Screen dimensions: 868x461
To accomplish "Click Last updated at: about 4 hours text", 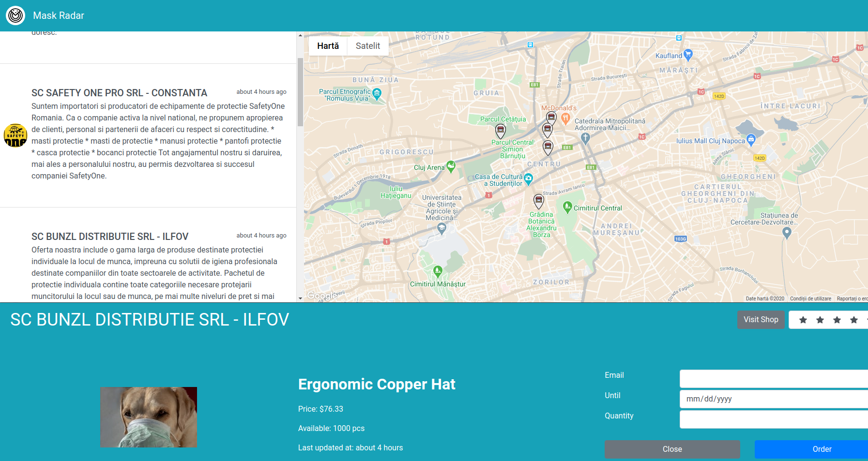I will 350,448.
